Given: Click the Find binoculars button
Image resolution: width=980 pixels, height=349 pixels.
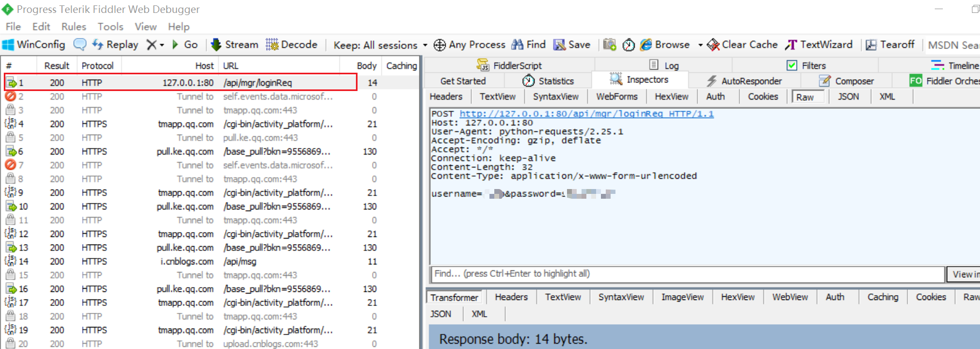Looking at the screenshot, I should tap(528, 45).
